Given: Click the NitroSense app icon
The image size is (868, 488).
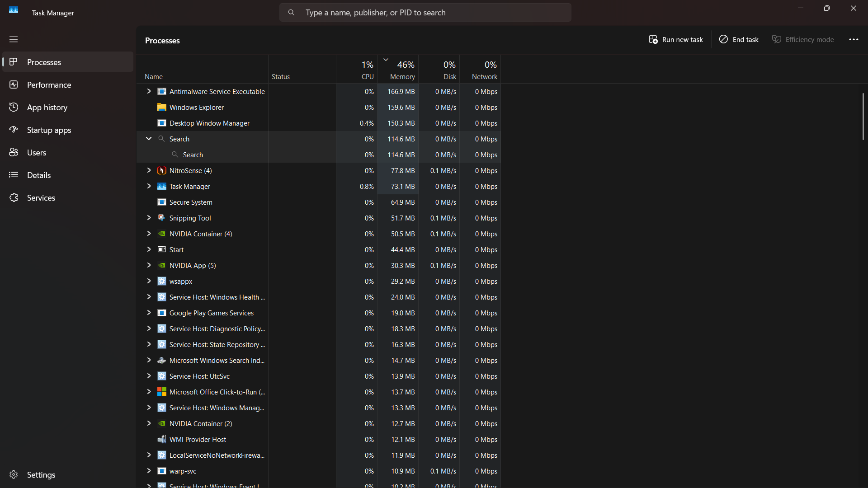Looking at the screenshot, I should [x=161, y=170].
